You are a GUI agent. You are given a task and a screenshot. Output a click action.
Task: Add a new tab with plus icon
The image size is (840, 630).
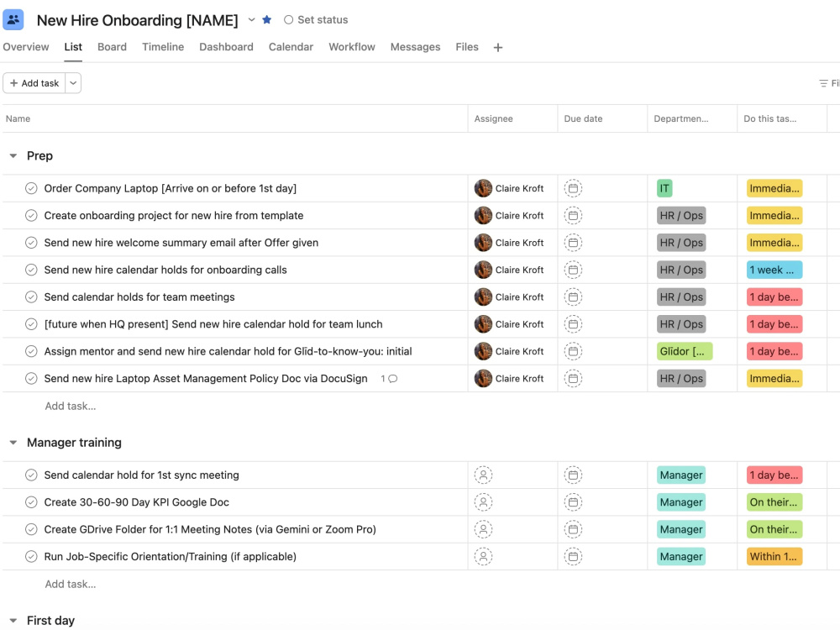point(497,48)
